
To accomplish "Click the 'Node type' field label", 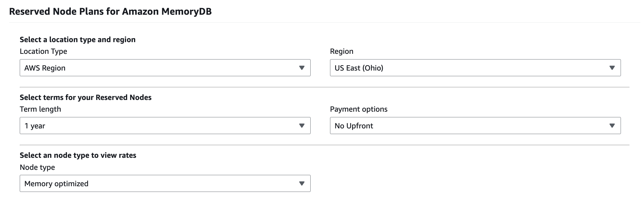I will tap(37, 167).
